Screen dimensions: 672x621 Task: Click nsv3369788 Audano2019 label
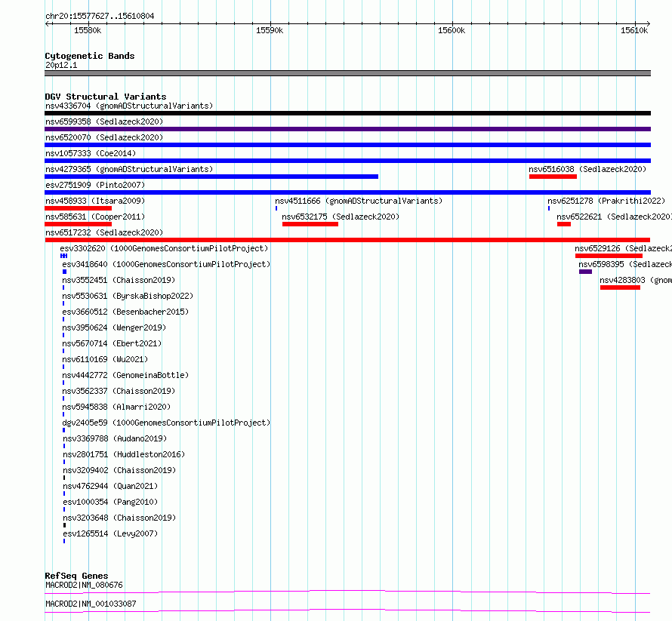pos(115,438)
